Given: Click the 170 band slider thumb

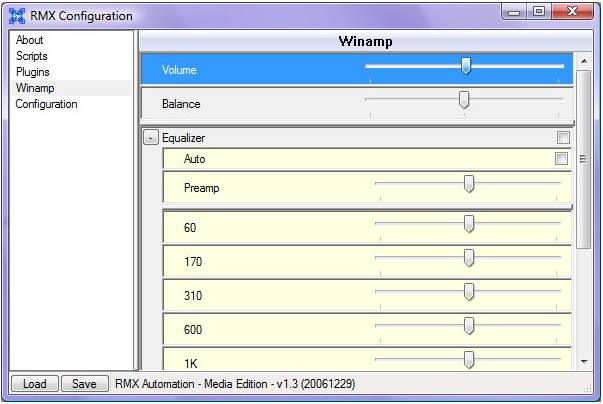Looking at the screenshot, I should pyautogui.click(x=469, y=258).
